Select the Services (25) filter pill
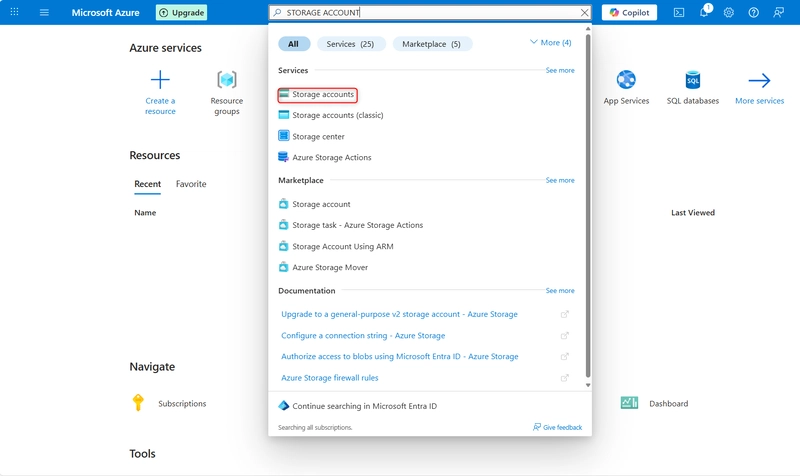Viewport: 800px width, 476px height. pos(350,44)
